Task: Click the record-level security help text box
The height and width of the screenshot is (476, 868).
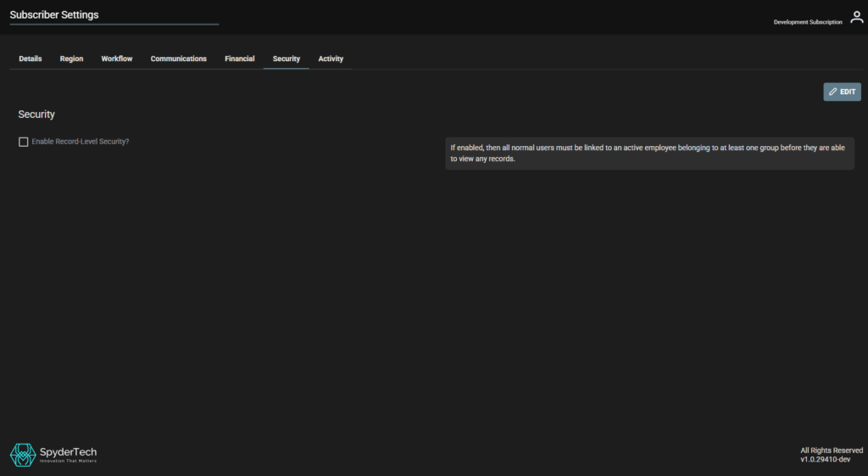Action: (x=649, y=154)
